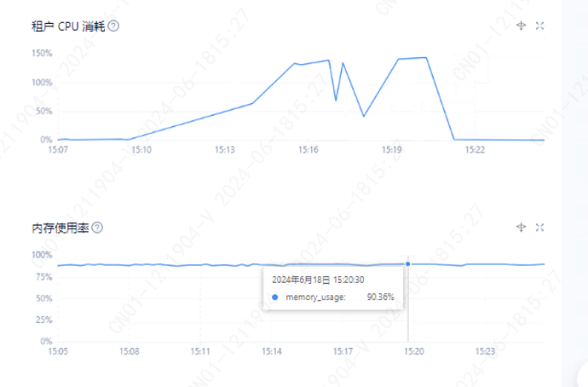
Task: Click the move icon on memory chart
Action: [521, 228]
